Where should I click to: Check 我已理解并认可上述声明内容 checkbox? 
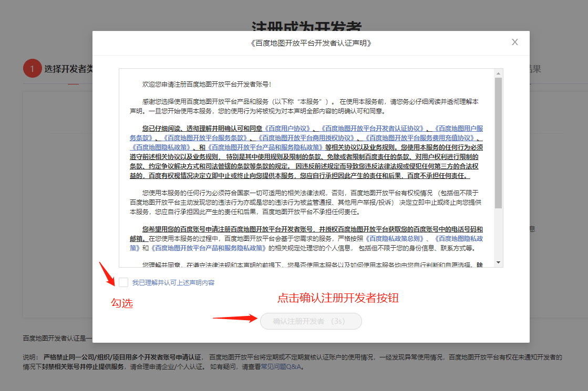(123, 282)
